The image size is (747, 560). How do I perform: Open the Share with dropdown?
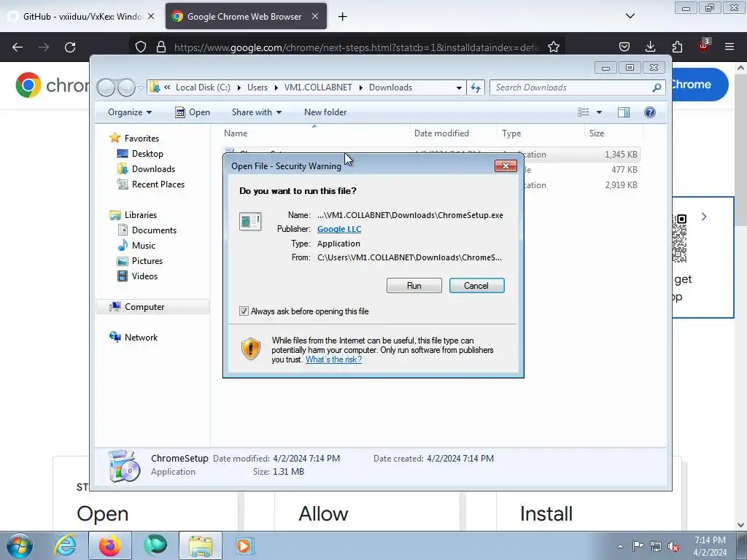point(256,112)
